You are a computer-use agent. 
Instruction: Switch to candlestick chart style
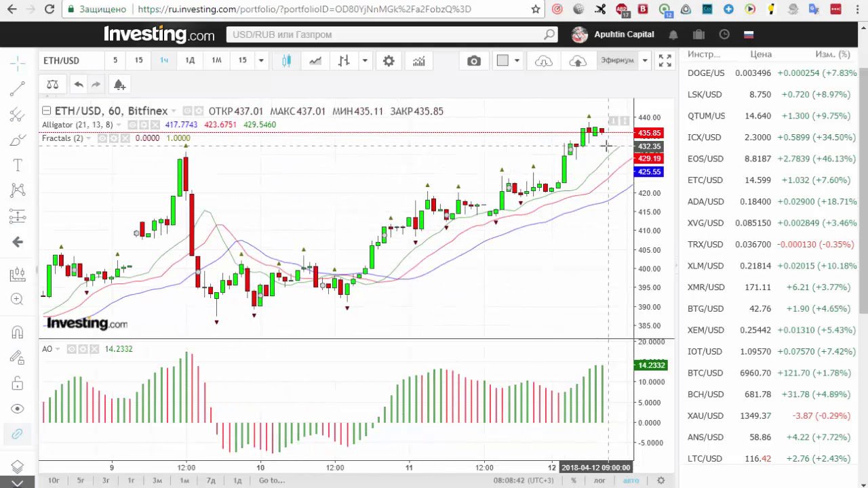point(286,60)
